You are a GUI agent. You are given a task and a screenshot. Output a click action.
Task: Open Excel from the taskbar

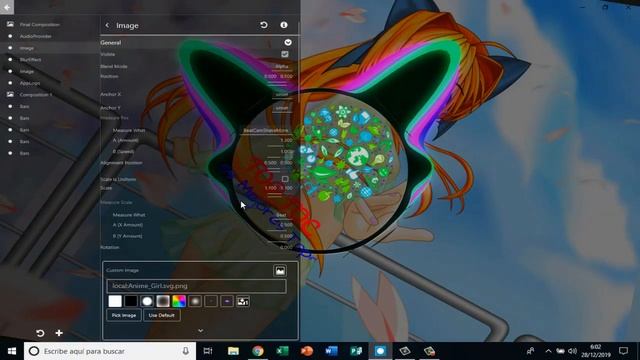(x=282, y=351)
